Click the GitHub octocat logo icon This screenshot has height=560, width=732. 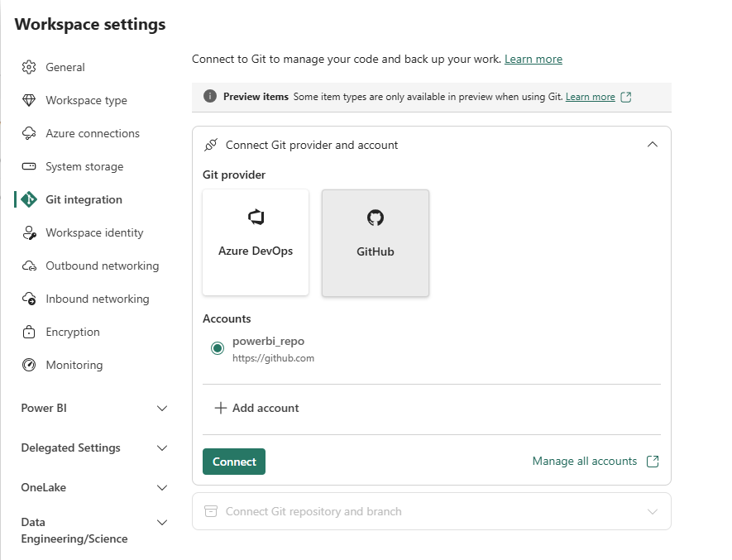(376, 218)
